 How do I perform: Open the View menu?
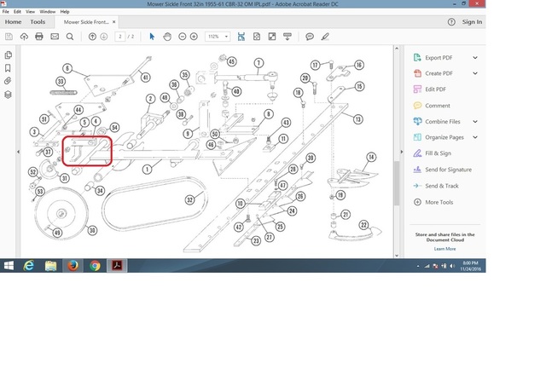[x=30, y=12]
